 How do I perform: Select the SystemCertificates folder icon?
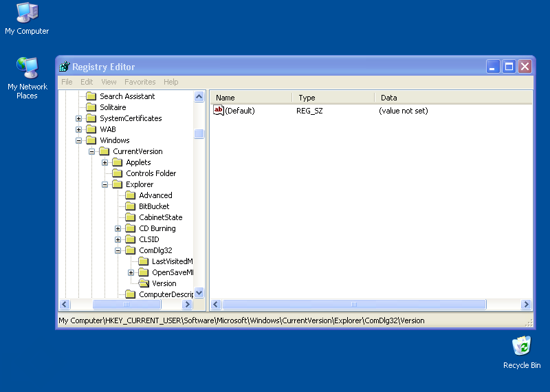click(x=91, y=118)
